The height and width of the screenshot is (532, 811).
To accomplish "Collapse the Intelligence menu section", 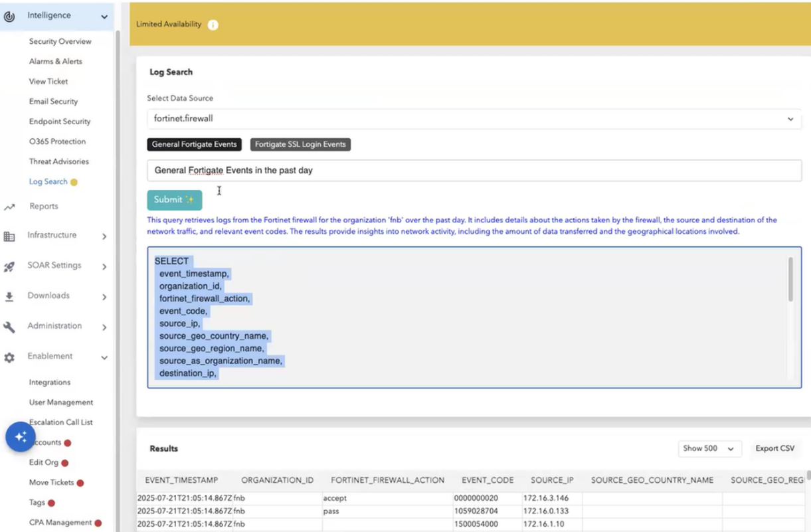I will (x=104, y=17).
